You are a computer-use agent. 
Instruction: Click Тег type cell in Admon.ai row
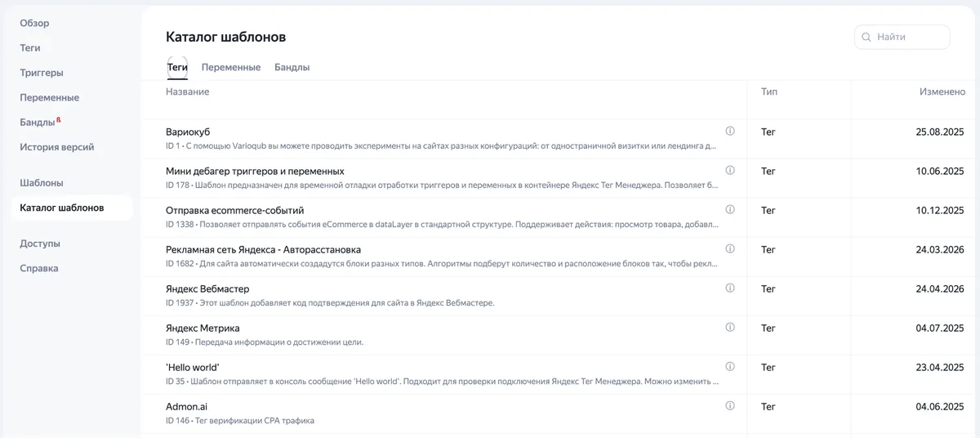pos(768,406)
